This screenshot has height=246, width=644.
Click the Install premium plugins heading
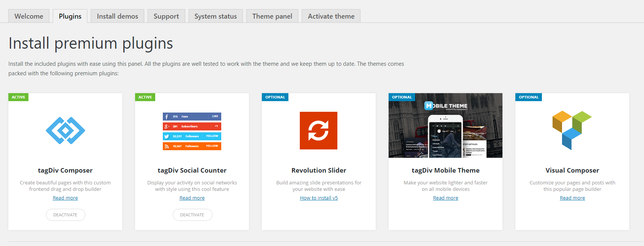[x=91, y=43]
